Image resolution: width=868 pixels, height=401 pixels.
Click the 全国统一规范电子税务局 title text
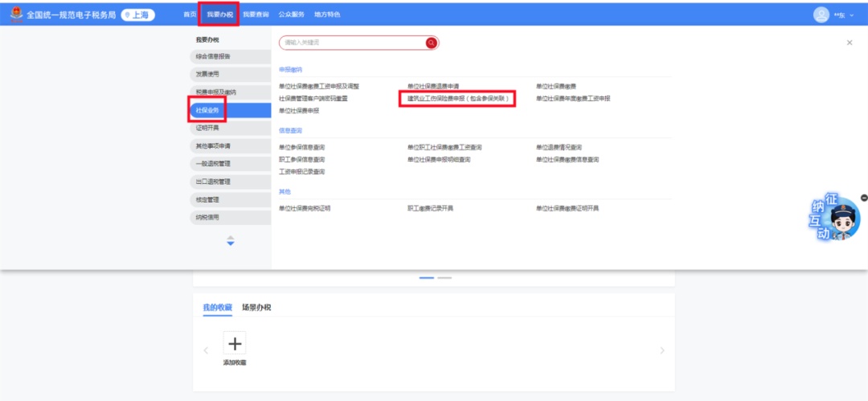click(72, 15)
